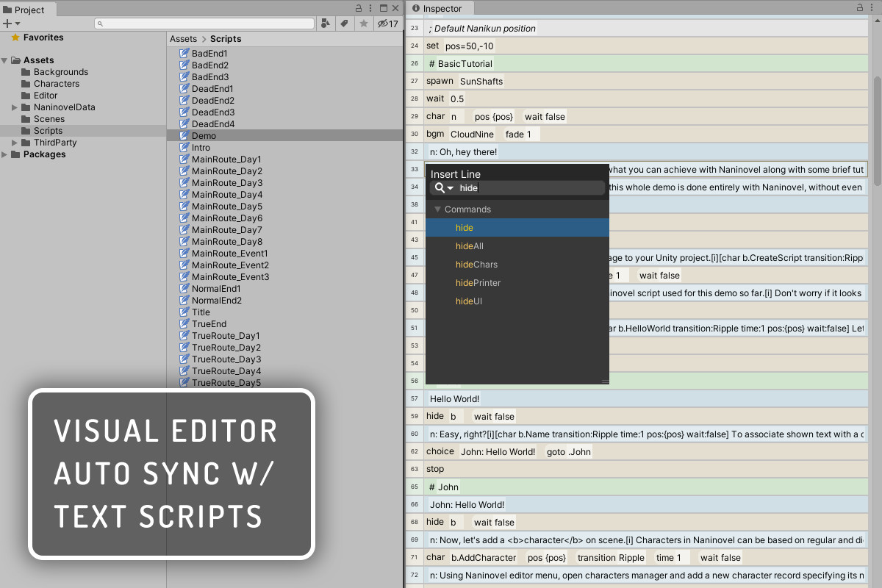Click the search by label tag icon
882x588 pixels.
(x=344, y=24)
